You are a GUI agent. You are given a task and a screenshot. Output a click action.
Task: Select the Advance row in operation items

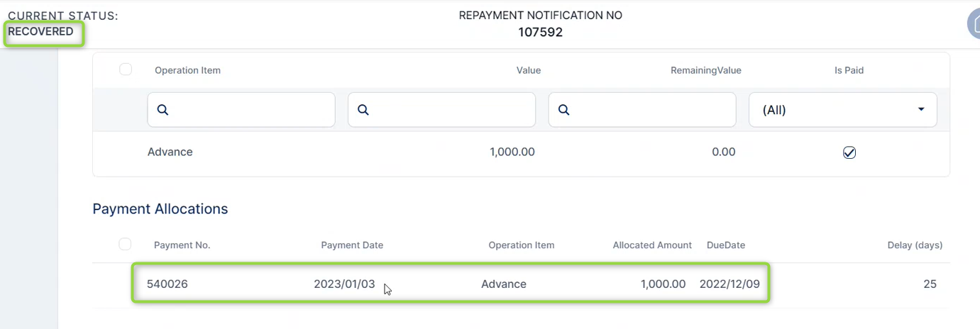click(x=170, y=152)
